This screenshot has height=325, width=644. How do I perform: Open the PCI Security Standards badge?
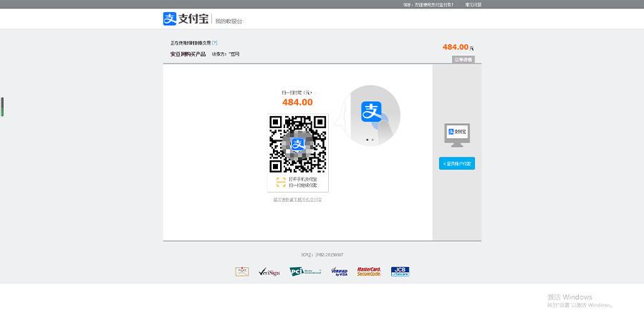(x=305, y=271)
